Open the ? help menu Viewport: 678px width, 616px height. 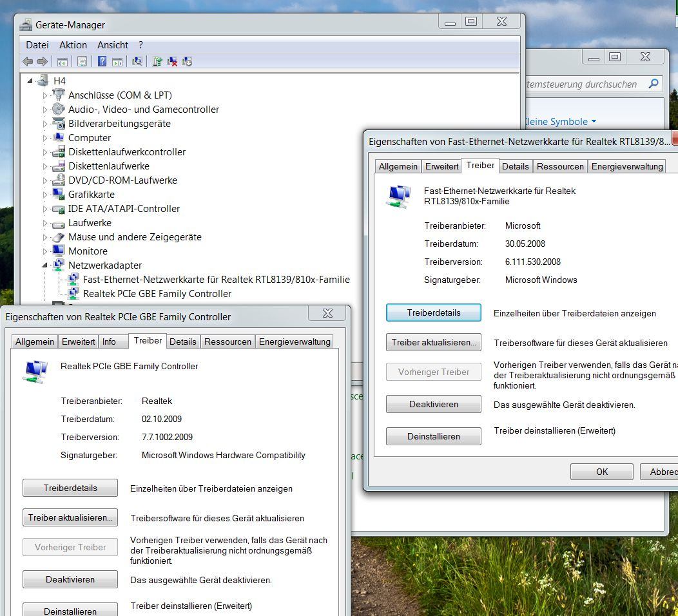[140, 45]
